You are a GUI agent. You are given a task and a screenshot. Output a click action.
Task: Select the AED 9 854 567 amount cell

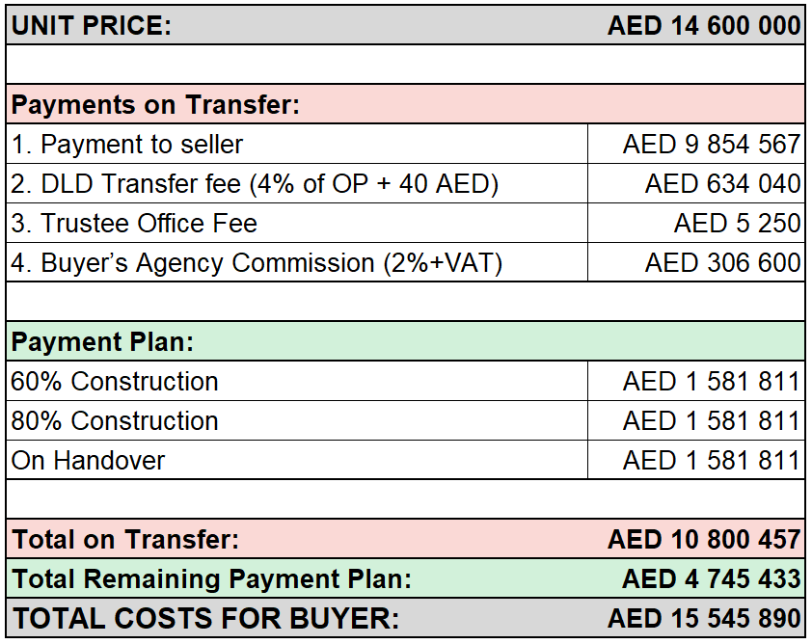click(x=696, y=144)
